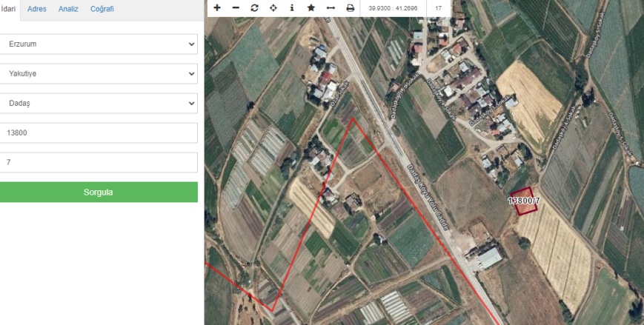Activate the locate crosshair tool
This screenshot has height=325, width=644.
(273, 8)
